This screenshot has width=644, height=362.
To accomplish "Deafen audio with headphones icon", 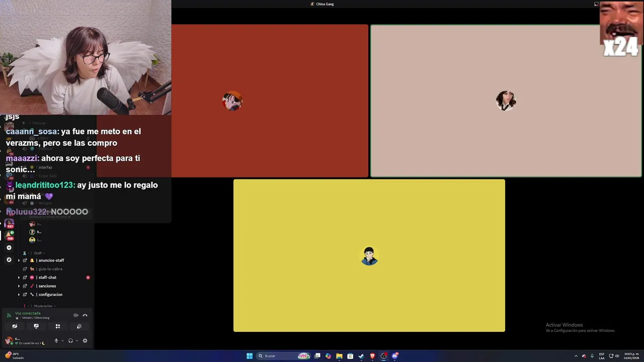I will coord(70,340).
